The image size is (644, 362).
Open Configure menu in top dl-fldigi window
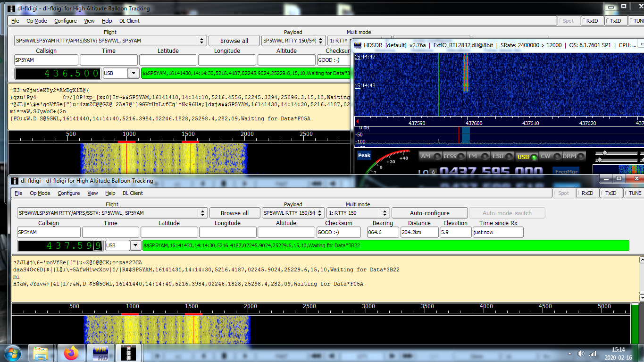[x=66, y=21]
